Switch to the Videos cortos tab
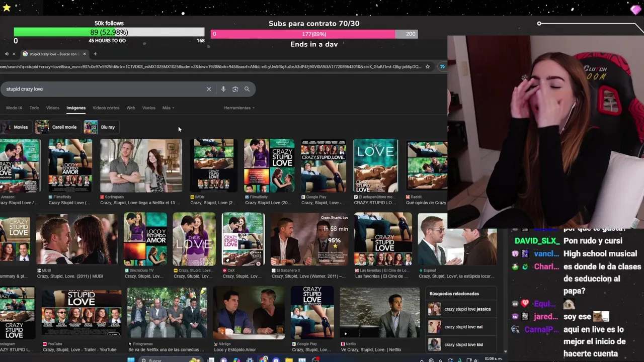The image size is (644, 362). (x=106, y=108)
